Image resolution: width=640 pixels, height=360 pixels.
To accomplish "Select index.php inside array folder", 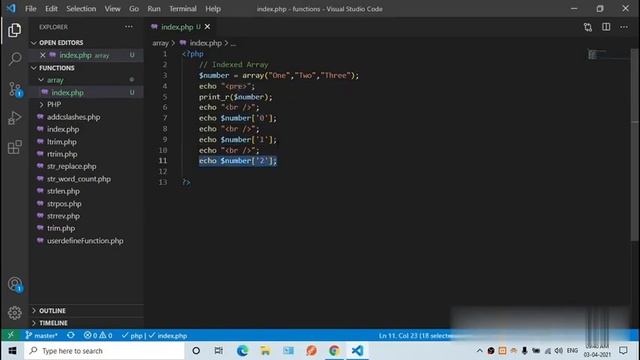I will click(x=67, y=93).
